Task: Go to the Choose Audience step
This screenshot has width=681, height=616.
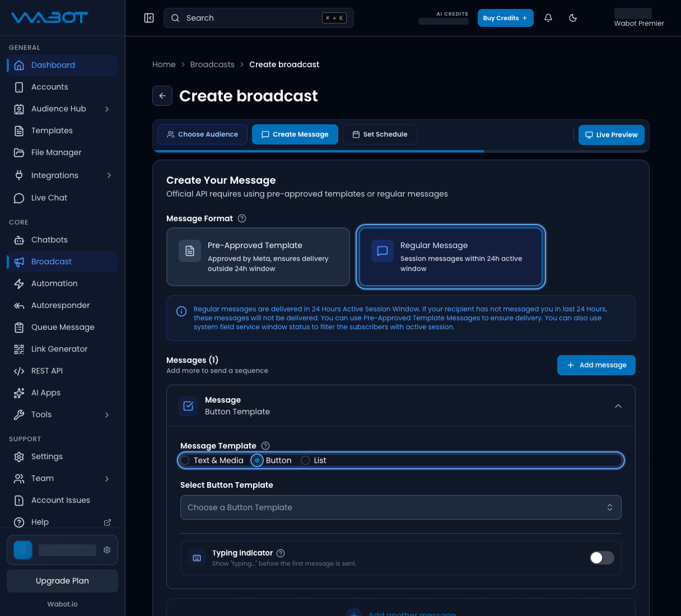Action: click(202, 134)
